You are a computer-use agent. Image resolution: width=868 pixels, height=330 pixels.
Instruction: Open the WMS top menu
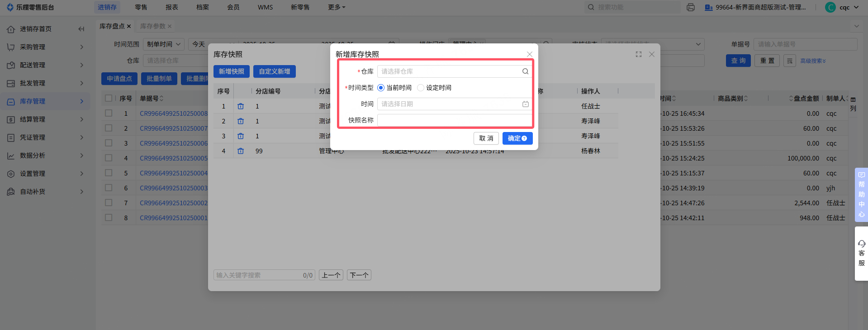click(x=265, y=7)
